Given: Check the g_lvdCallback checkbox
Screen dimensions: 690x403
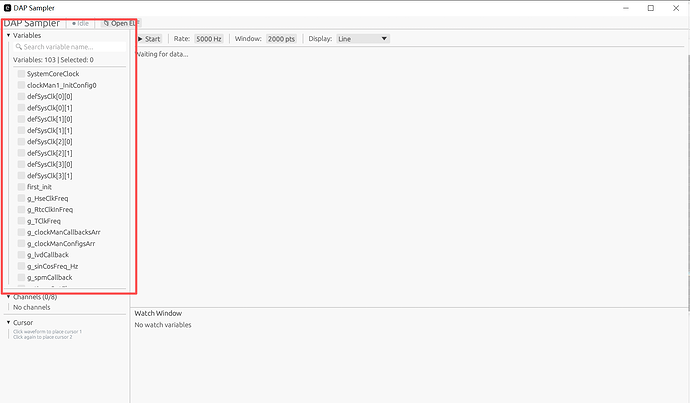Looking at the screenshot, I should [21, 255].
